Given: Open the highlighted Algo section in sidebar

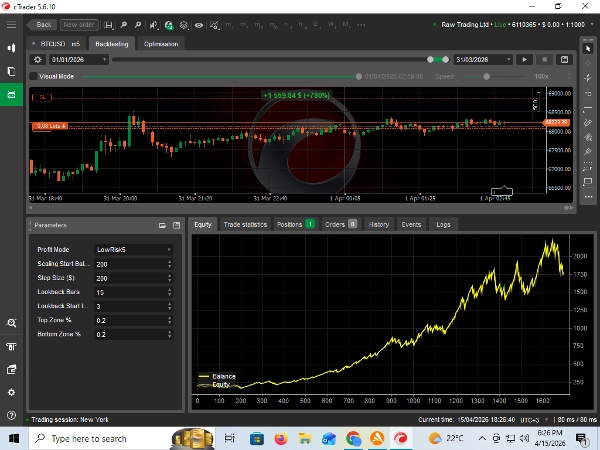Looking at the screenshot, I should click(x=11, y=94).
